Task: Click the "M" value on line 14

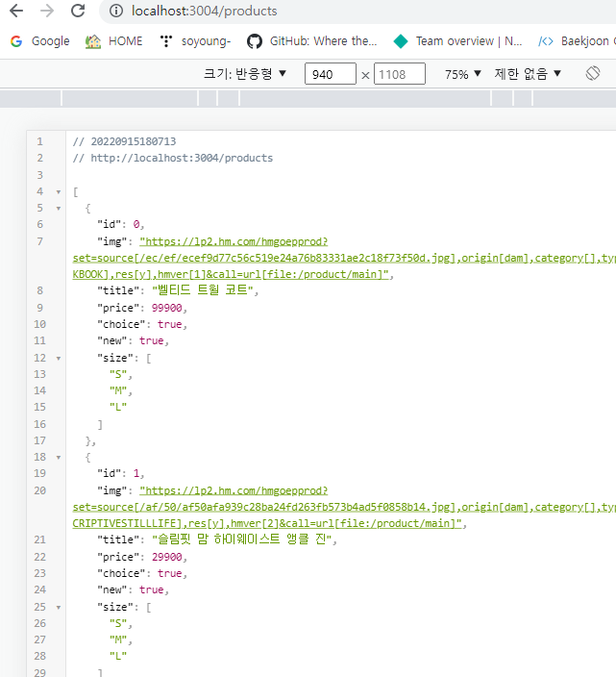Action: click(118, 390)
